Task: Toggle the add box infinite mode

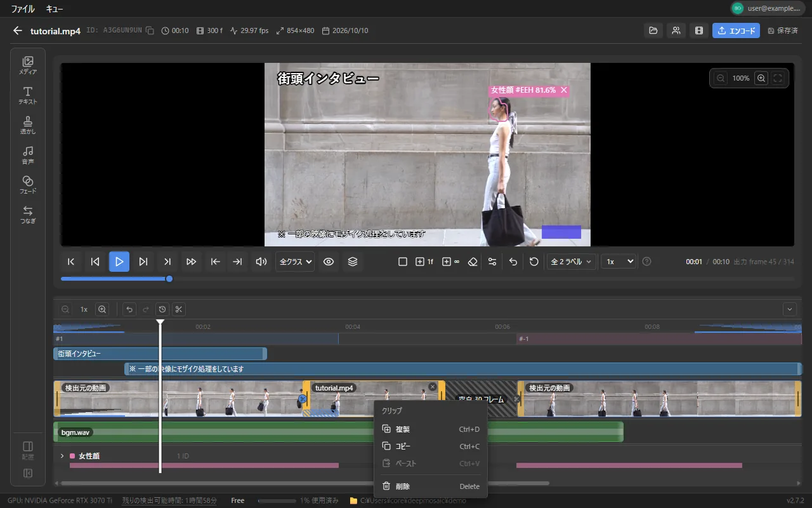Action: click(450, 262)
